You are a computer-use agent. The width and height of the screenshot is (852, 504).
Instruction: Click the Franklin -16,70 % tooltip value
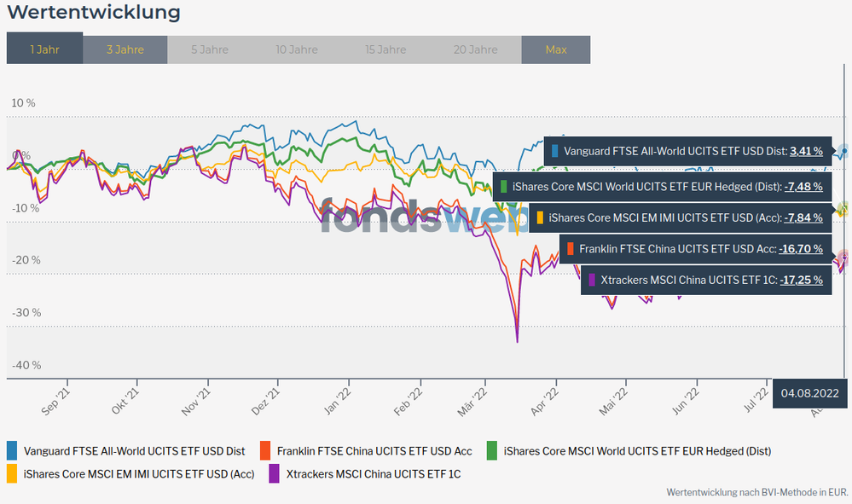[801, 249]
